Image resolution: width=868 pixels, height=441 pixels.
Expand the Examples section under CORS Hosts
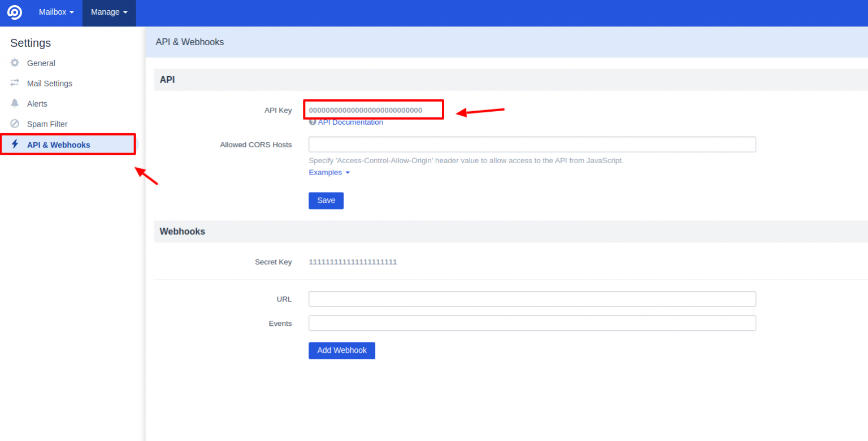(329, 172)
